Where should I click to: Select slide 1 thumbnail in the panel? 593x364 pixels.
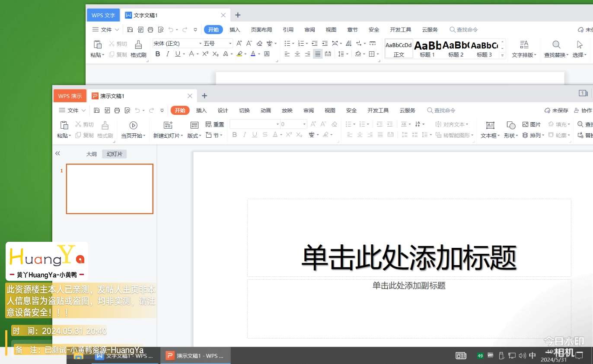109,189
